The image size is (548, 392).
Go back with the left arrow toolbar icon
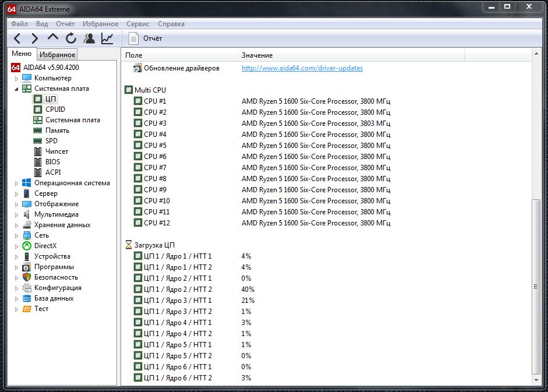pos(17,38)
